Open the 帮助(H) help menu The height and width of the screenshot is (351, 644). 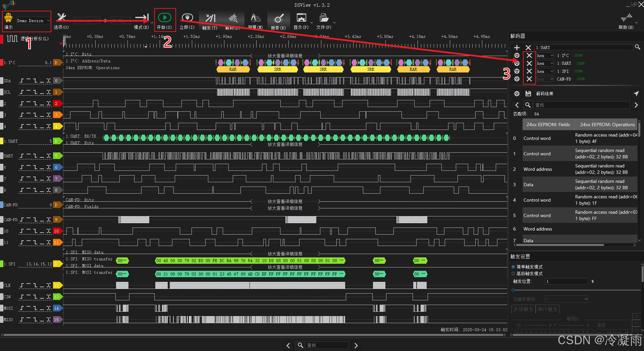626,21
